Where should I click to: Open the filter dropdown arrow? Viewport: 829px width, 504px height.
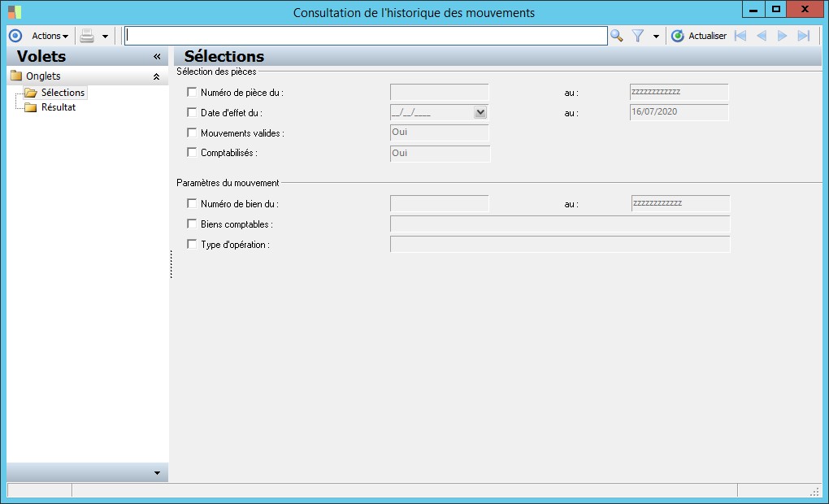click(656, 37)
